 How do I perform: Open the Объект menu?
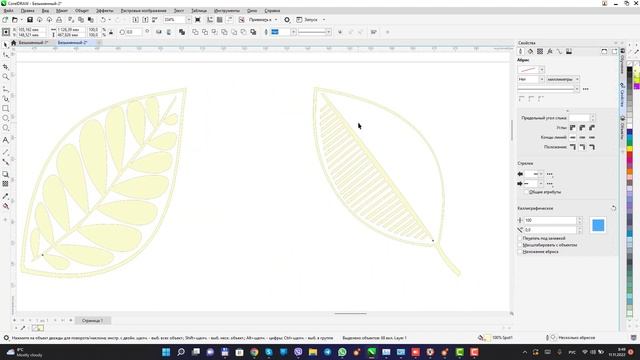tap(82, 11)
